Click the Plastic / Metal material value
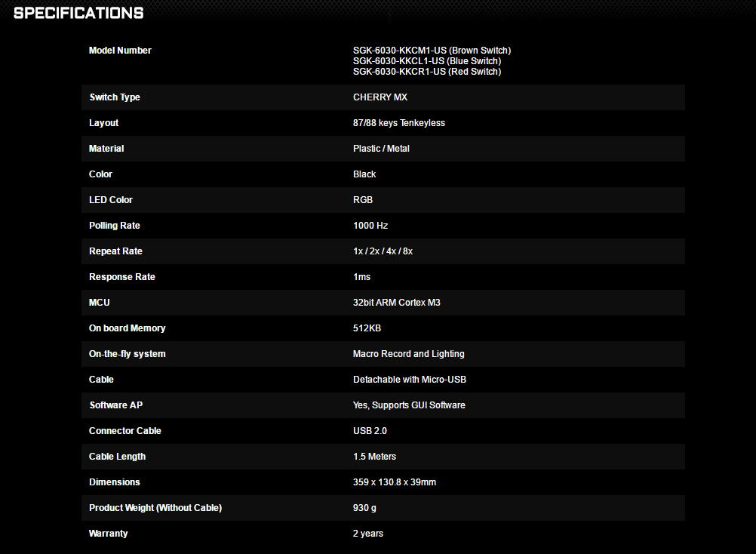This screenshot has width=756, height=554. tap(381, 149)
